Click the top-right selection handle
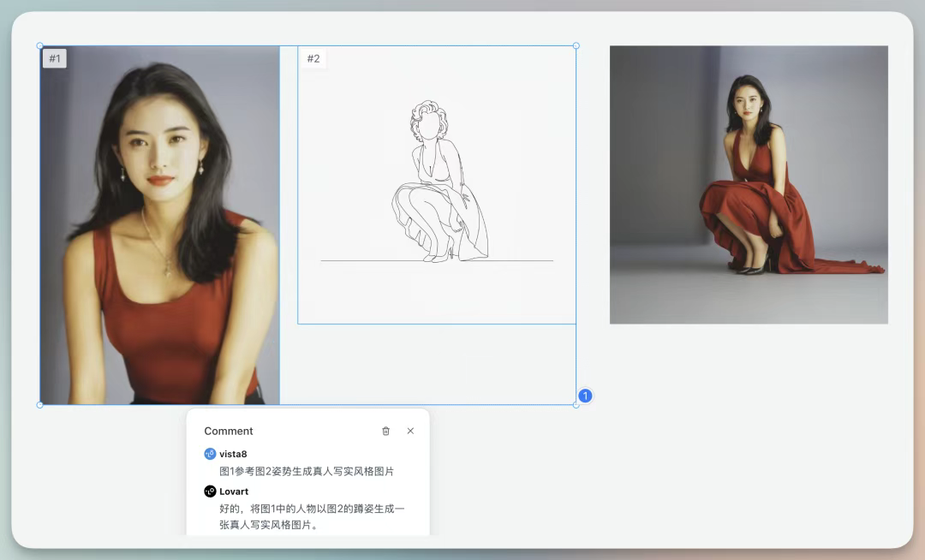The width and height of the screenshot is (925, 560). point(576,45)
